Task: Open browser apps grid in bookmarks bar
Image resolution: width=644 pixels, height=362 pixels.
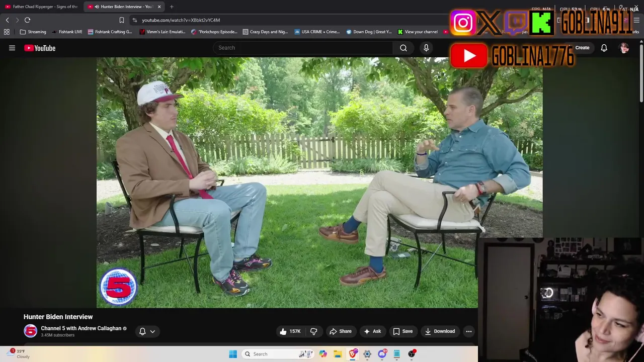Action: tap(7, 32)
